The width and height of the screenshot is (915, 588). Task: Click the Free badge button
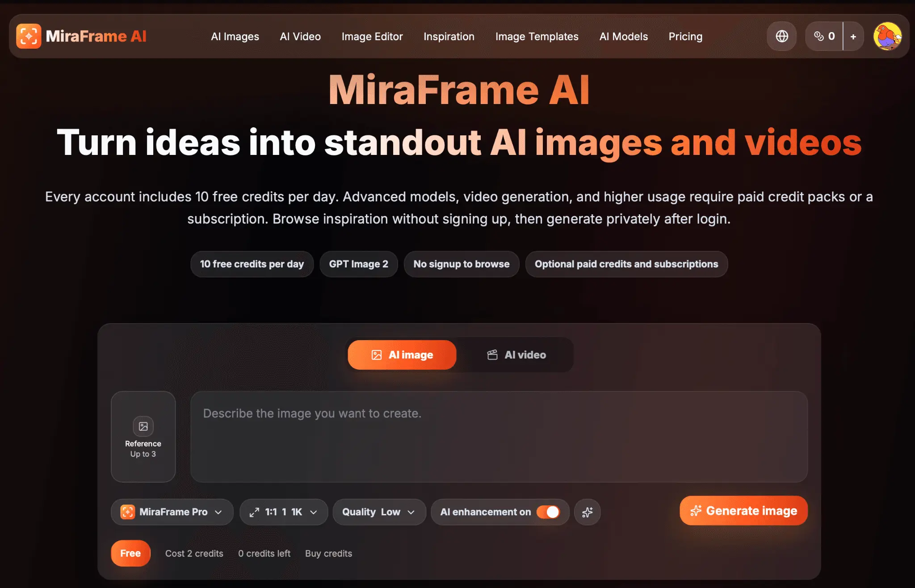point(130,553)
